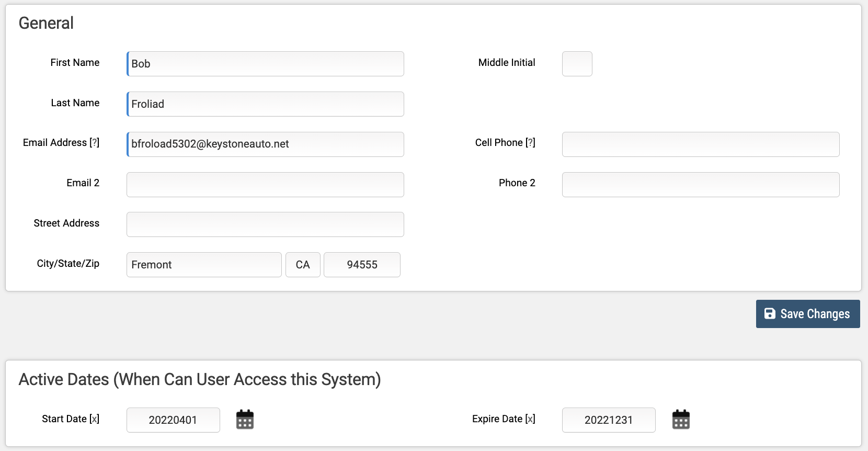Image resolution: width=868 pixels, height=451 pixels.
Task: Clear Start Date with the [x] link
Action: pyautogui.click(x=94, y=419)
